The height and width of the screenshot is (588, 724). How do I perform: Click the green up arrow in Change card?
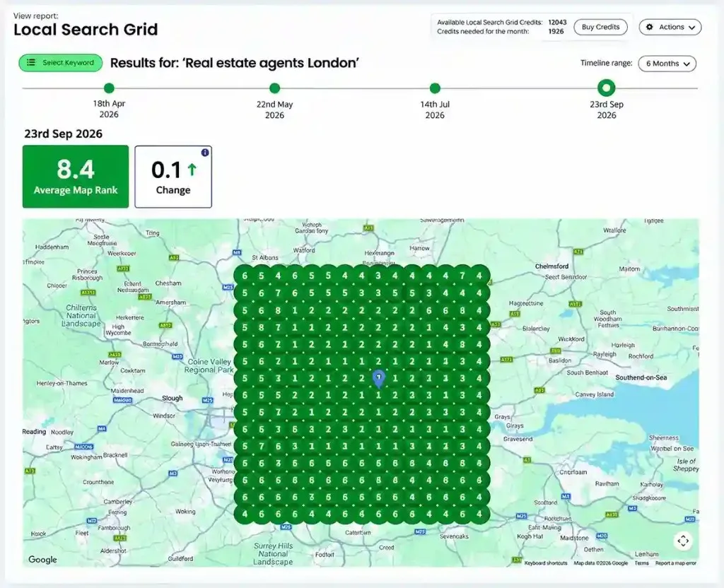click(192, 170)
